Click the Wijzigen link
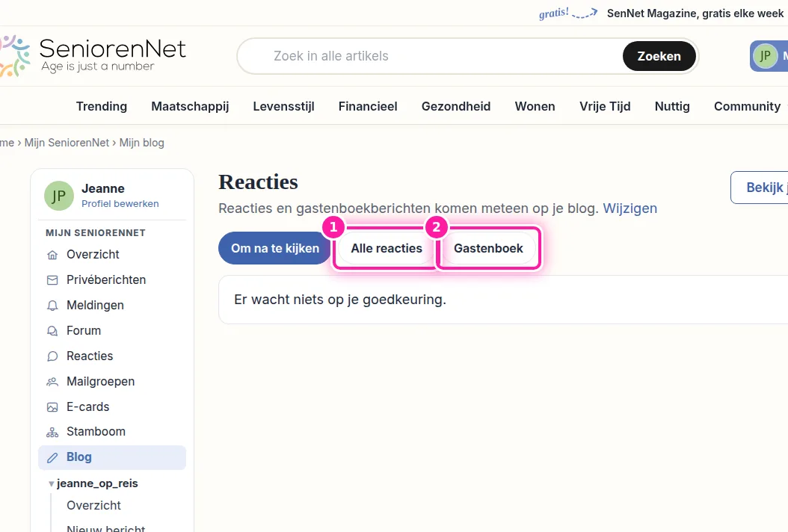 [x=630, y=208]
